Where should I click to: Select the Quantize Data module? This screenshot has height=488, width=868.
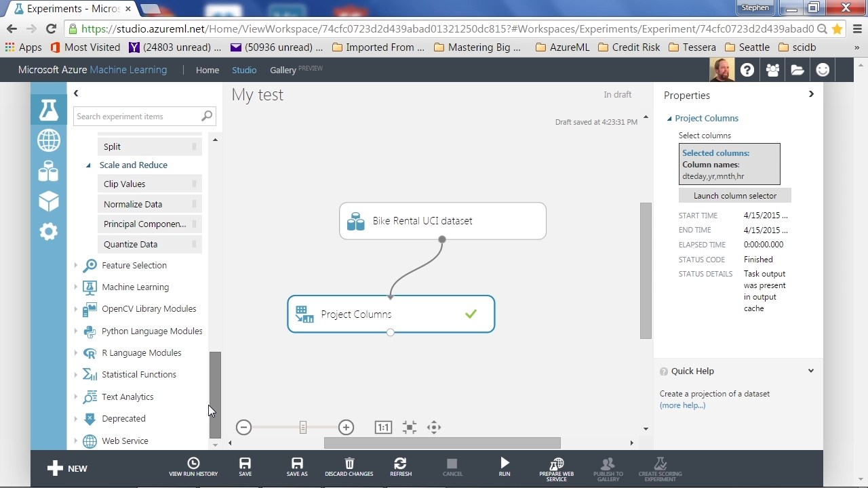click(x=150, y=244)
